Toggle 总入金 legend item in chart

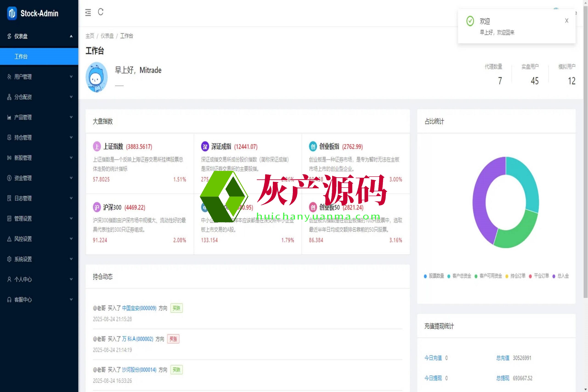point(561,276)
